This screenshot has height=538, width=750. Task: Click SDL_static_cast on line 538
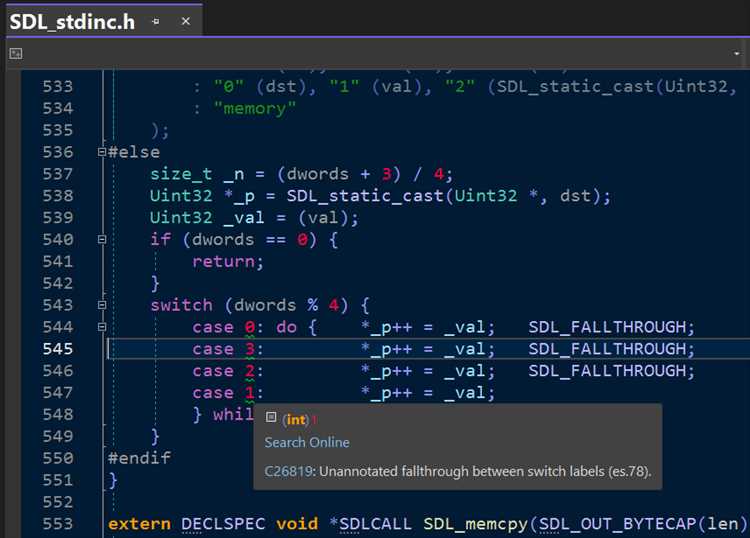coord(365,196)
